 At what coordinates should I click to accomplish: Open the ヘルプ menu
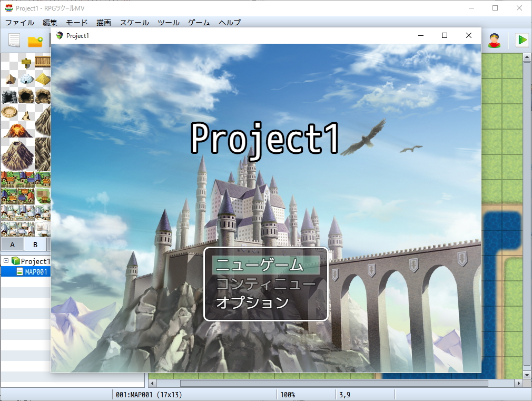230,23
